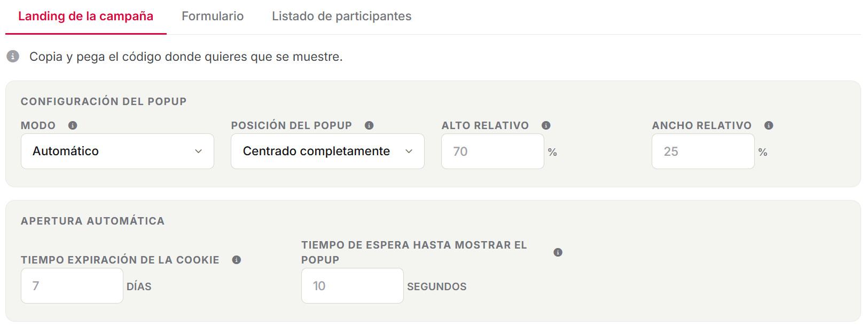Click the SEGUNDOS unit label
This screenshot has width=868, height=327.
point(437,286)
